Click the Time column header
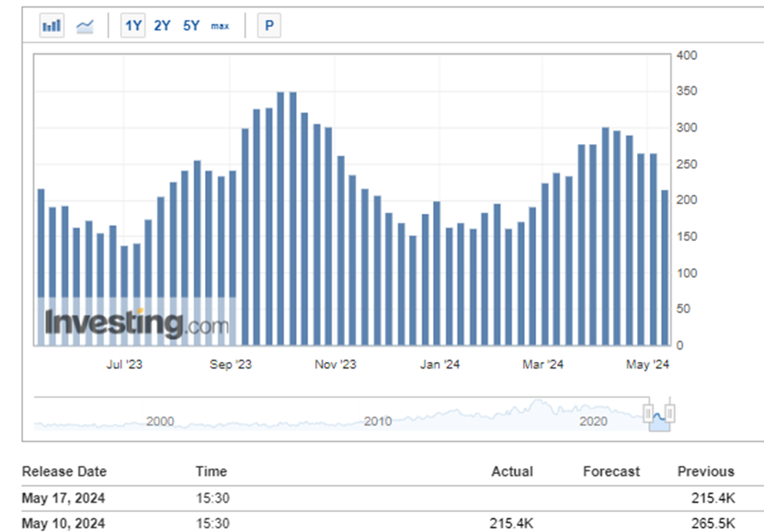This screenshot has height=532, width=764. pos(211,472)
